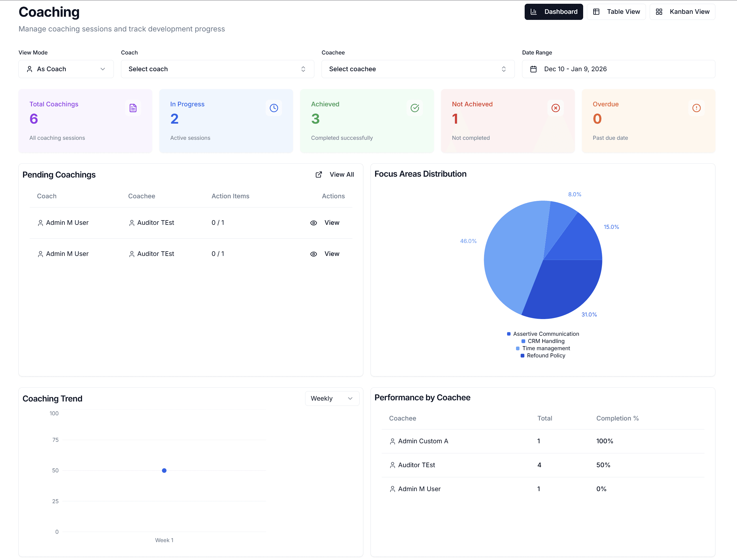Click the checkmark icon on Achieved card

pos(415,108)
